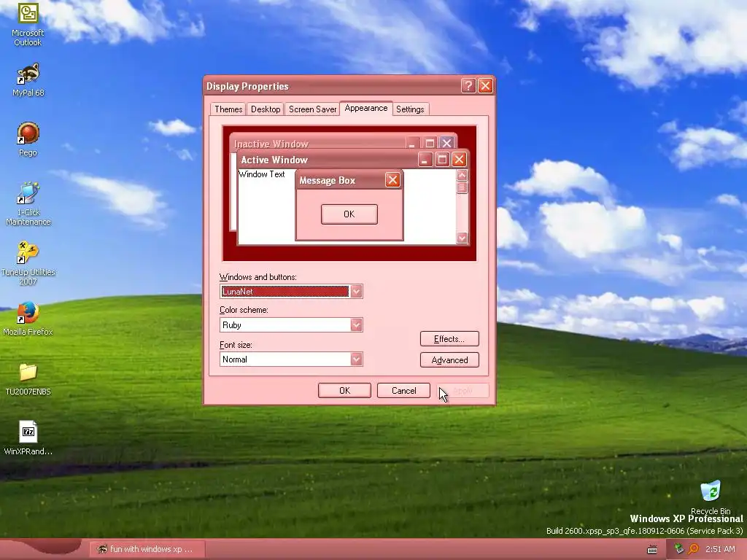Select the Recycle Bin icon
The height and width of the screenshot is (560, 747).
point(711,497)
